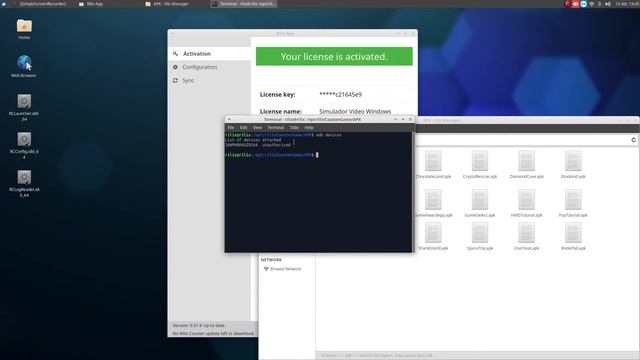Switch to SimpleScreenRecorder taskbar window
This screenshot has width=640, height=360.
40,4
